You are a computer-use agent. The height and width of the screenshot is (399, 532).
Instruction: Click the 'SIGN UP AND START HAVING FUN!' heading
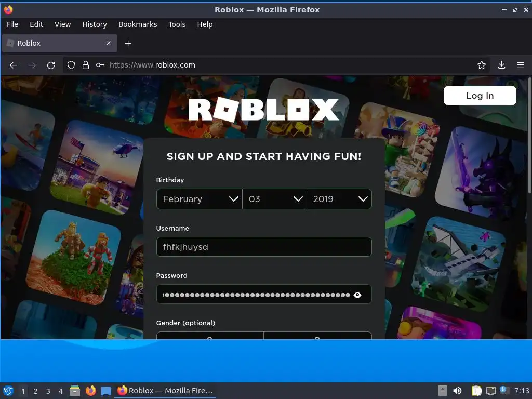tap(264, 156)
